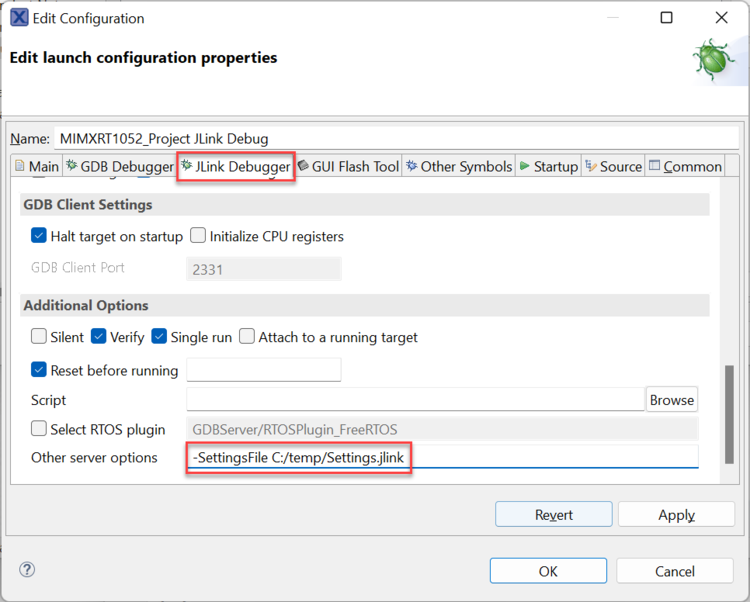The image size is (750, 602).
Task: Open the Main tab
Action: (x=36, y=167)
